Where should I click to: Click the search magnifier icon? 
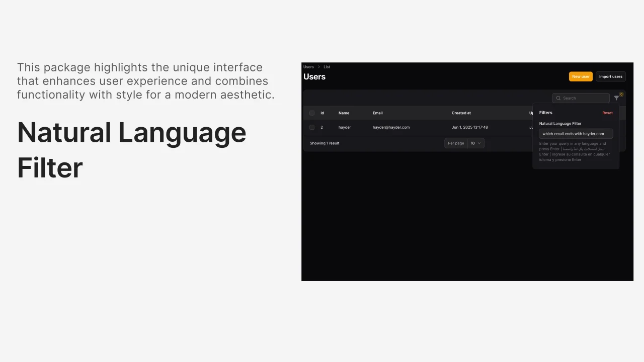tap(558, 98)
